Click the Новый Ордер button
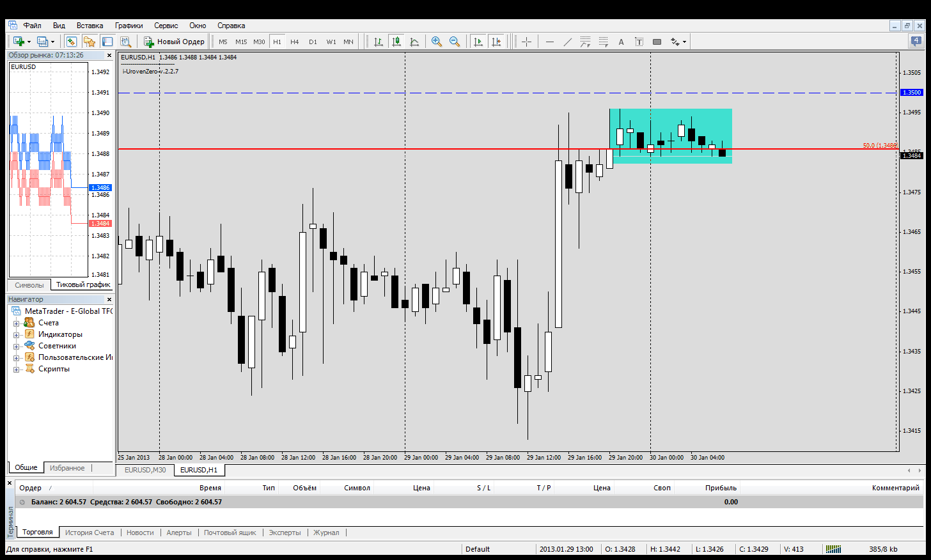Image resolution: width=931 pixels, height=560 pixels. point(174,42)
